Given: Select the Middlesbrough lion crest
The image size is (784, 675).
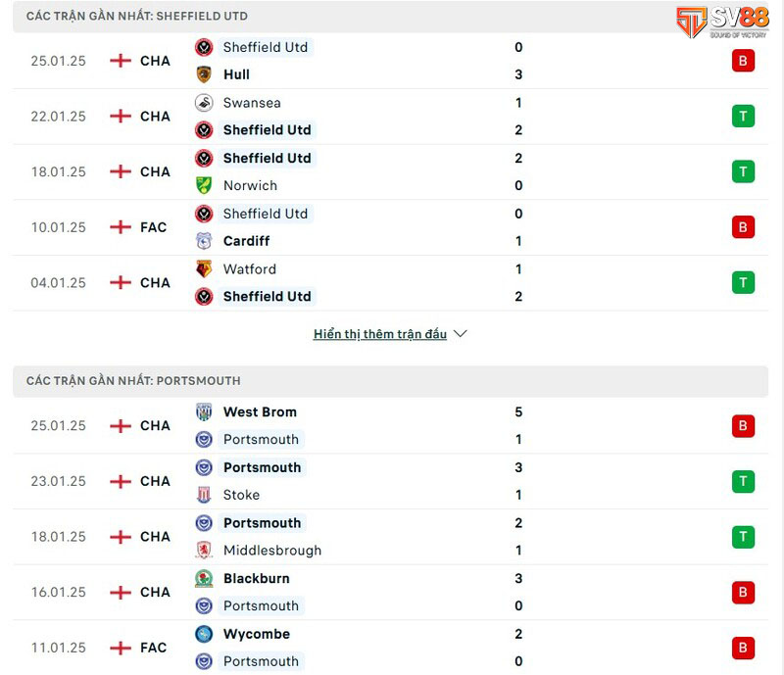Looking at the screenshot, I should click(205, 551).
